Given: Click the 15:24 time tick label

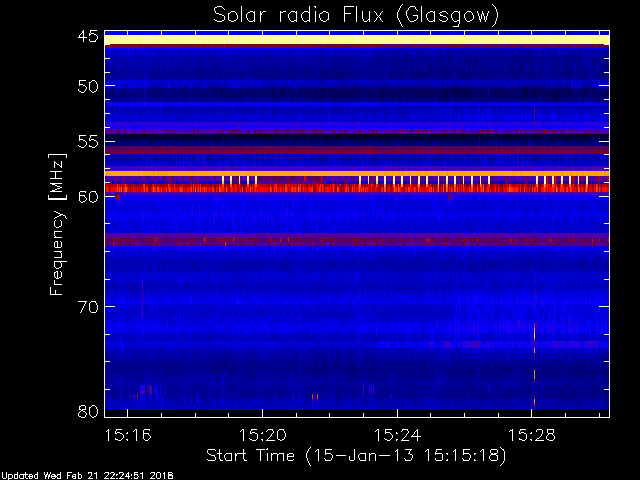Looking at the screenshot, I should [397, 435].
